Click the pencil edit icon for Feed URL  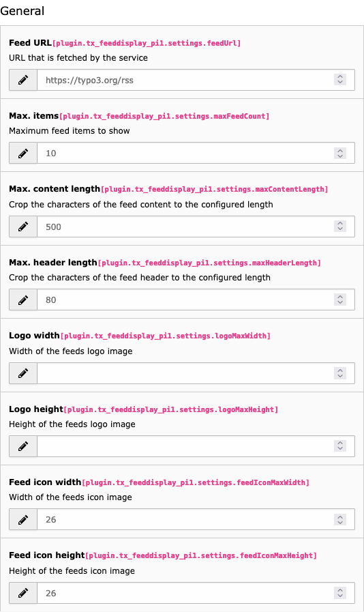[x=23, y=80]
